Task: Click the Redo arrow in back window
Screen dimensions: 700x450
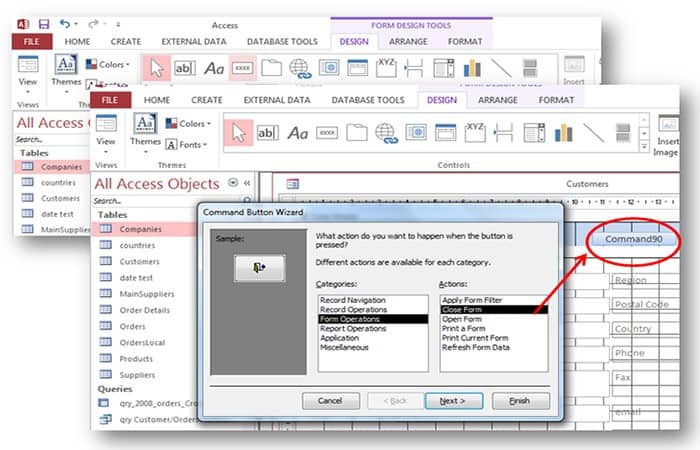Action: click(x=93, y=24)
